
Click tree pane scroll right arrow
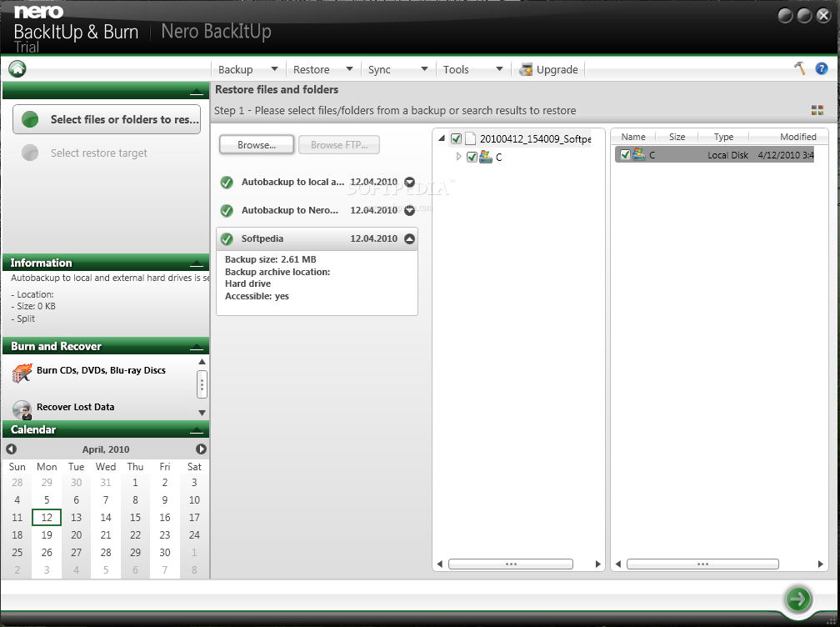[597, 564]
